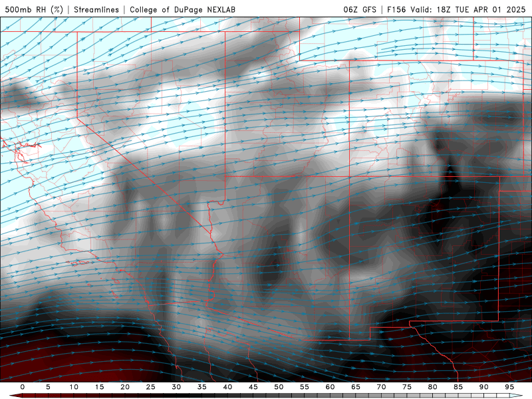Click the '10' color scale label

pyautogui.click(x=74, y=387)
